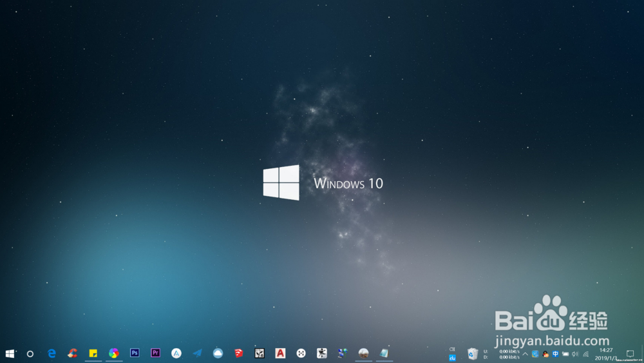Open the black-and-white figure icon app
Viewport: 644px width, 363px height.
[322, 353]
